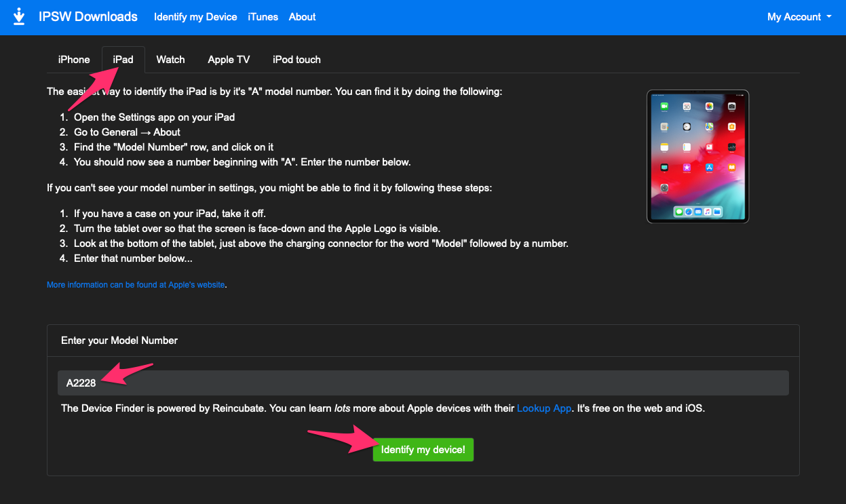Open 'More information can be found at Apple's website'
This screenshot has height=504, width=846.
(x=136, y=285)
